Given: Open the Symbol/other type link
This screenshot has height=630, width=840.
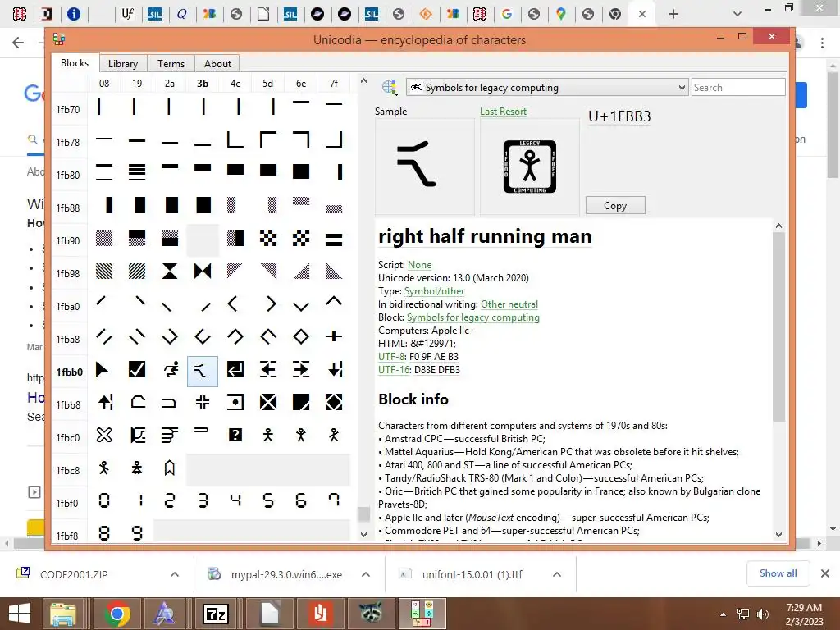Looking at the screenshot, I should (434, 291).
